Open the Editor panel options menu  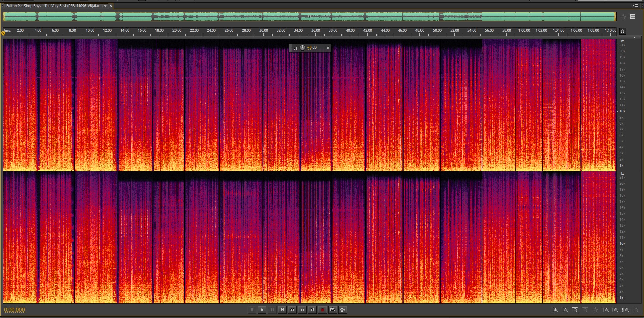click(x=635, y=6)
